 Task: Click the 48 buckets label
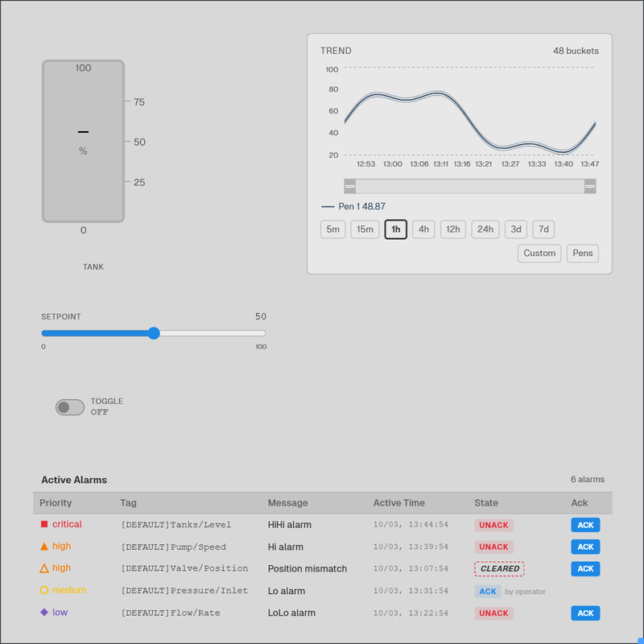(x=576, y=51)
